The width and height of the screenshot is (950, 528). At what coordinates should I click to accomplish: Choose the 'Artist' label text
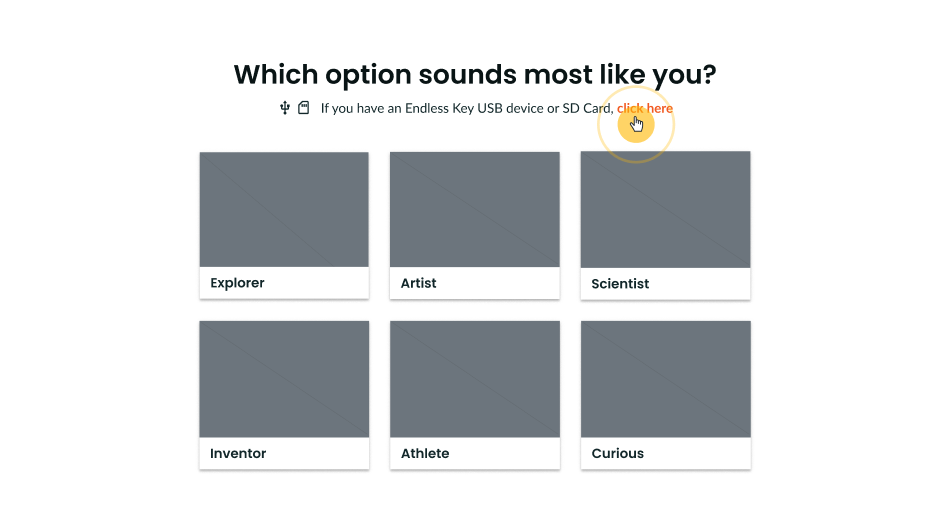[419, 283]
